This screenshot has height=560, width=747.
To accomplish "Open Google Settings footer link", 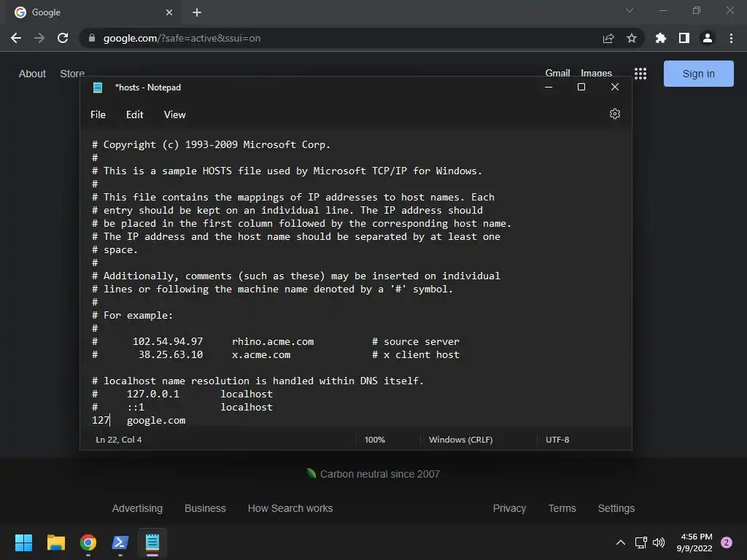I will [616, 508].
